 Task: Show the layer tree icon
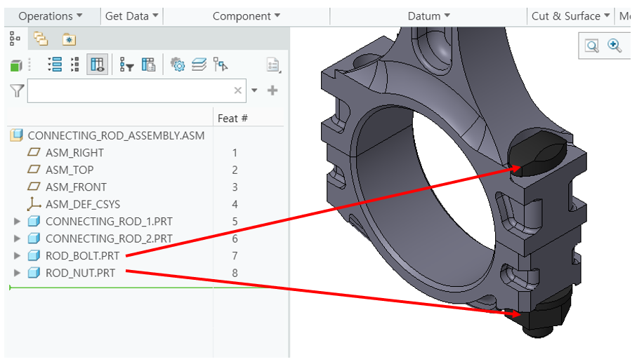199,65
